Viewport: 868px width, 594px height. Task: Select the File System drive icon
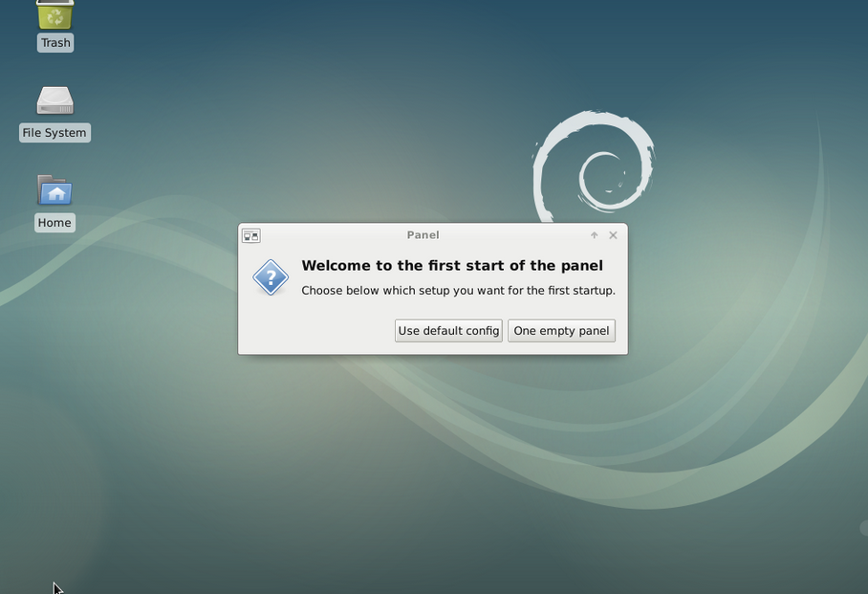click(54, 101)
